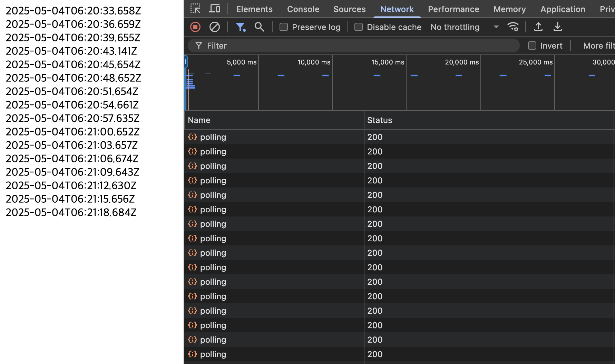Image resolution: width=615 pixels, height=364 pixels.
Task: Click the 20,000 ms timeline marker
Action: (x=462, y=62)
